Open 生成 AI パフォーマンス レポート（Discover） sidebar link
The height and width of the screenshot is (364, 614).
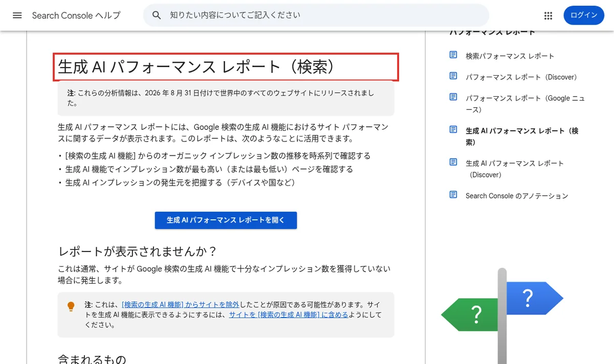coord(515,169)
